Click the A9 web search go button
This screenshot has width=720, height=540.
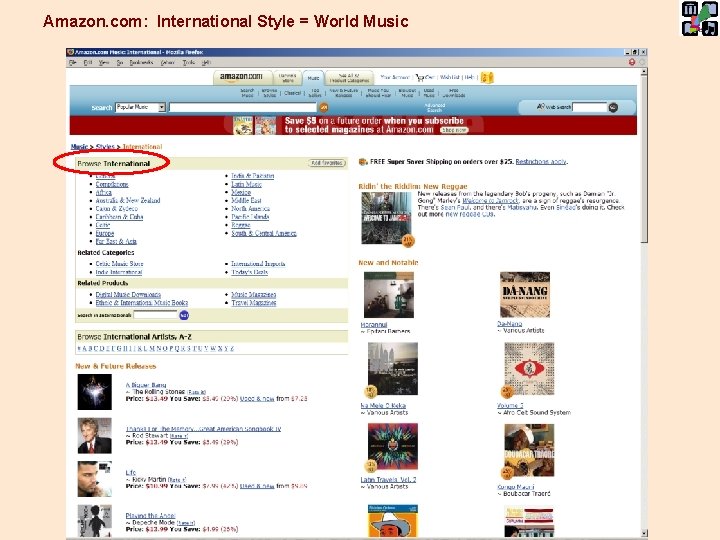613,107
